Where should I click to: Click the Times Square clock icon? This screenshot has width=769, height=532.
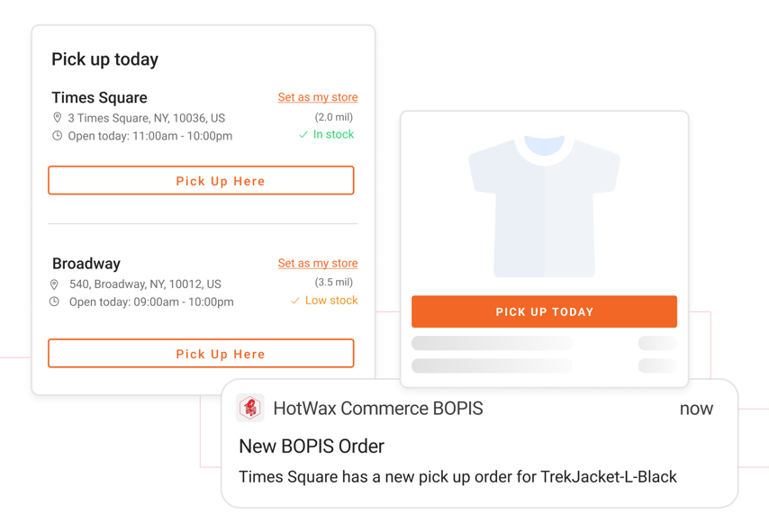tap(57, 136)
